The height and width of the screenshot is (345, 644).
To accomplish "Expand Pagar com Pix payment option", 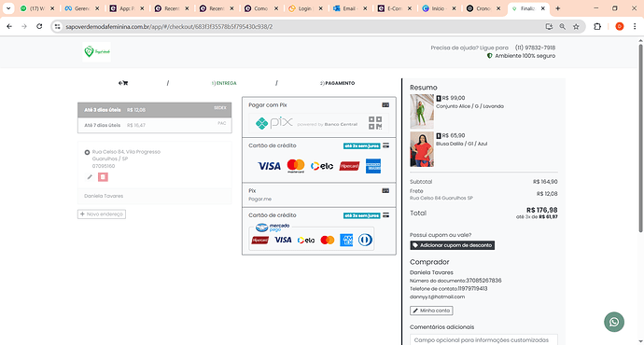I will click(318, 117).
